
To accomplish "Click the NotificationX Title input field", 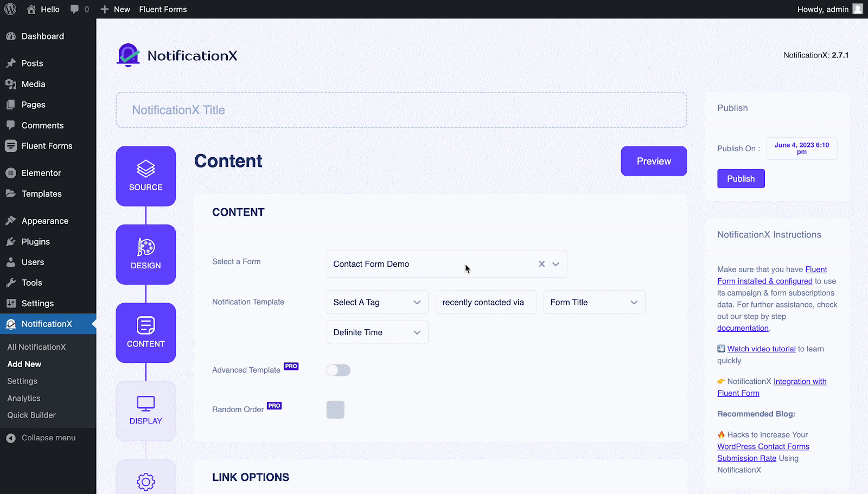I will pos(401,110).
